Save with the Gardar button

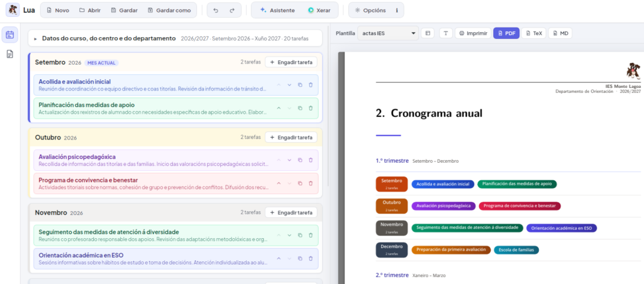[x=124, y=10]
